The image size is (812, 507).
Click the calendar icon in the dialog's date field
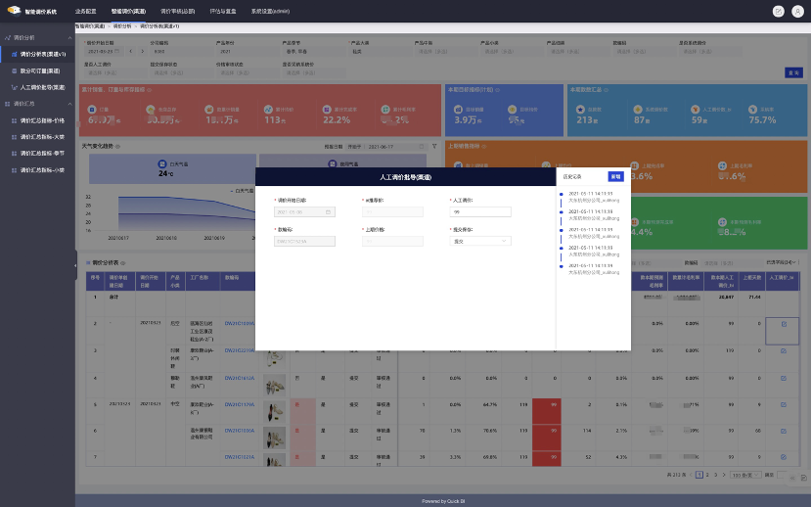point(328,211)
